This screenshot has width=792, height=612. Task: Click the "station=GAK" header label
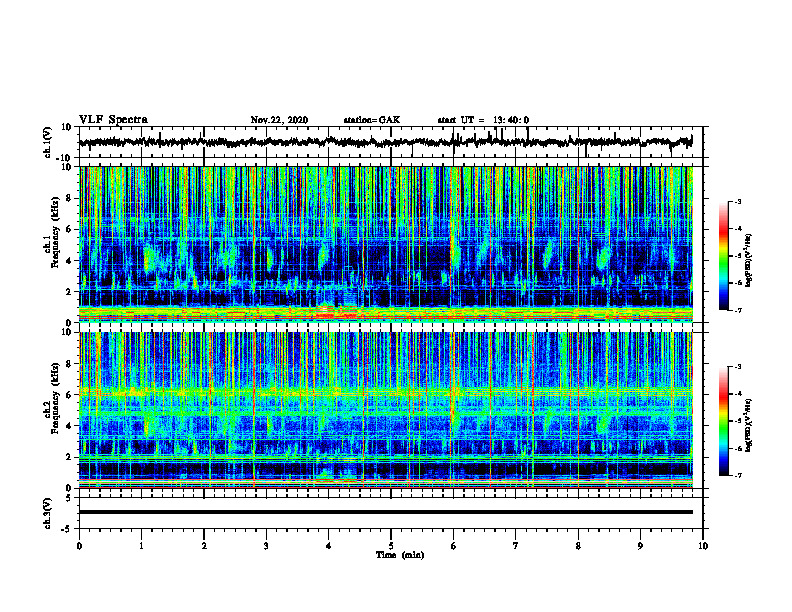coord(372,120)
